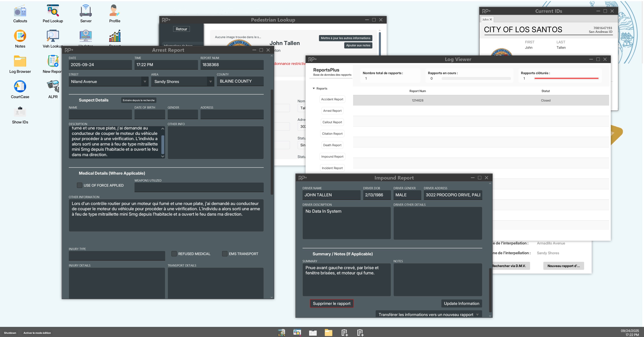Open the Street dropdown showing Niland Avenue

pos(145,82)
